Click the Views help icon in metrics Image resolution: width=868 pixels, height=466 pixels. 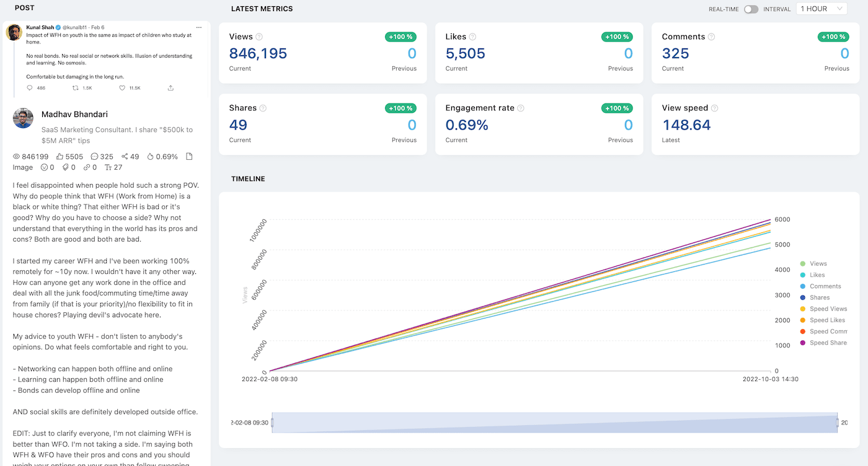[x=259, y=37]
